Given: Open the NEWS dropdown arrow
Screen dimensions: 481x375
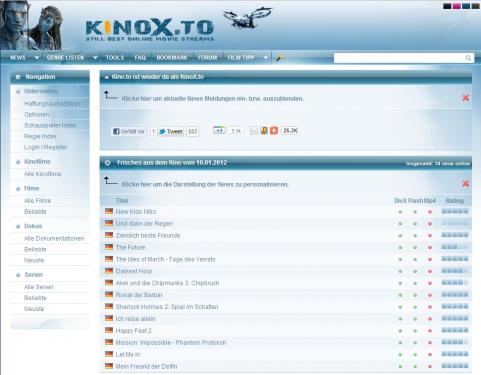Looking at the screenshot, I should [37, 58].
